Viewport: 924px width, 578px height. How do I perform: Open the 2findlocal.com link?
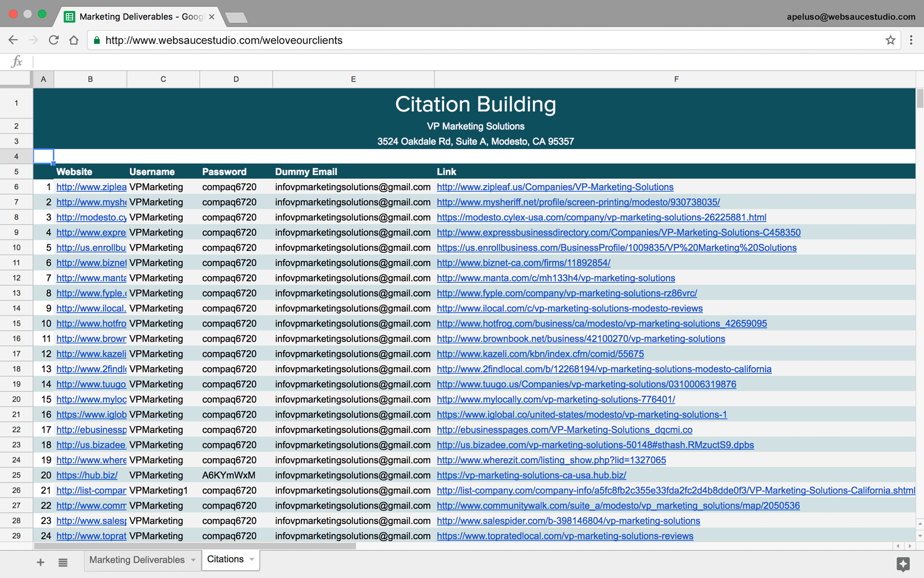[x=604, y=369]
